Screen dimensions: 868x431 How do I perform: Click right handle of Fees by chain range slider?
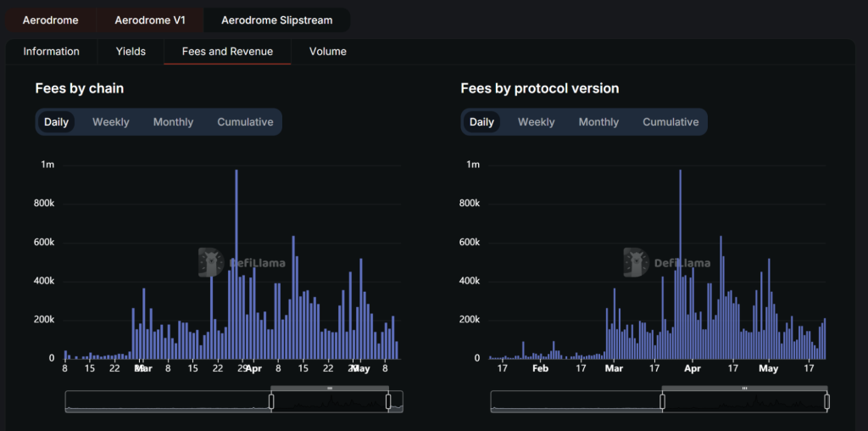387,401
